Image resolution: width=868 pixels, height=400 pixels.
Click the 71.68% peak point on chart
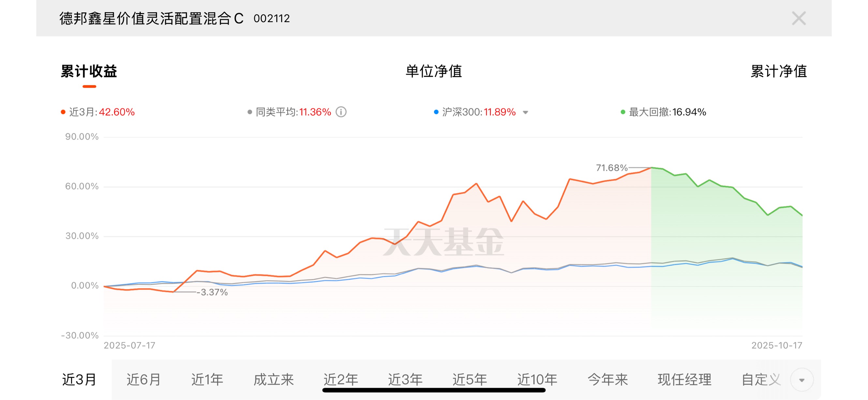pos(651,168)
